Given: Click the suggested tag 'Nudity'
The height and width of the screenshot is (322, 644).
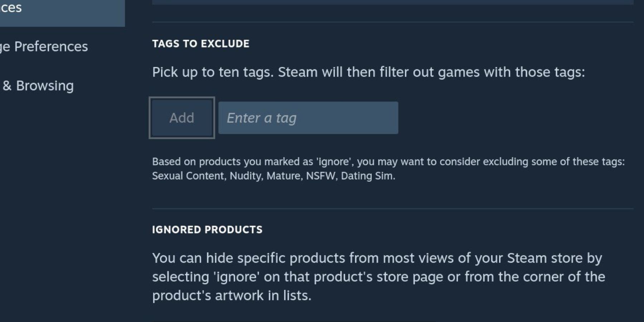Looking at the screenshot, I should [245, 176].
